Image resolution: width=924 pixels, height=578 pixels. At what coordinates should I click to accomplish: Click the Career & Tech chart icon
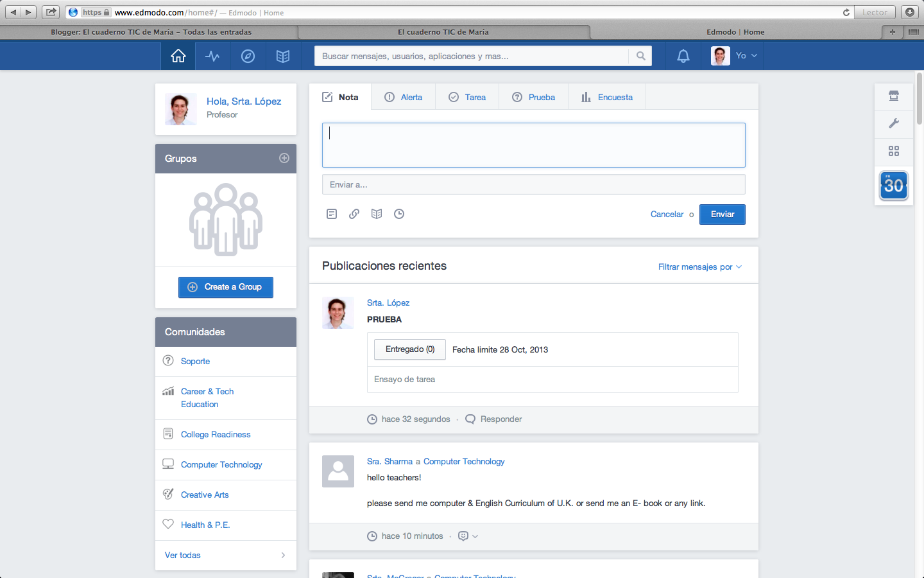coord(168,391)
